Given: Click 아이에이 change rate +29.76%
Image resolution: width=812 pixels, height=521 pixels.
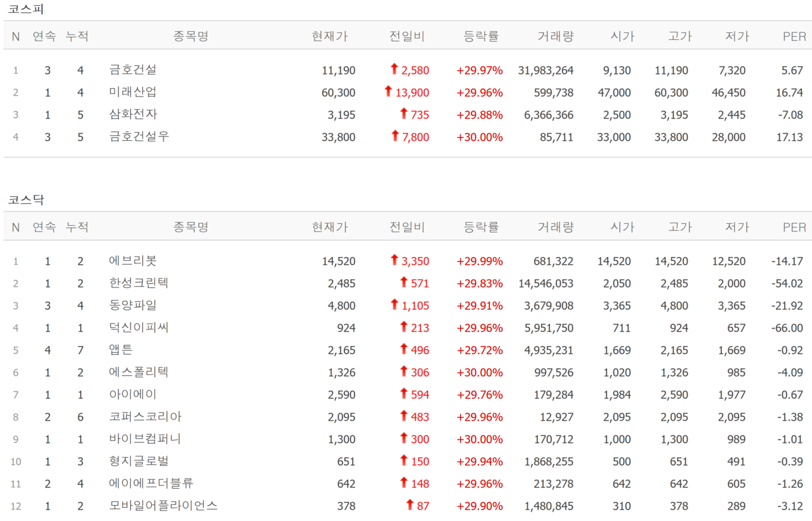Looking at the screenshot, I should [x=480, y=395].
